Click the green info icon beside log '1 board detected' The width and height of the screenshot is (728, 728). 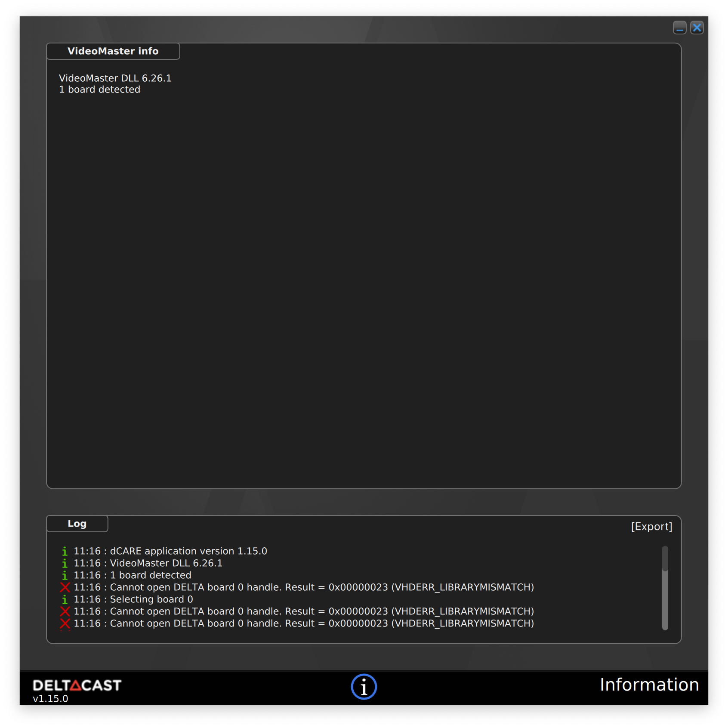65,575
